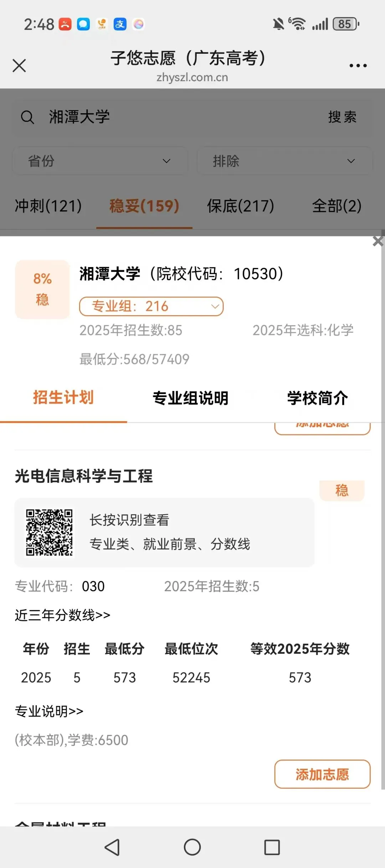Open the 专业组说明 tab
Viewport: 385px width, 868px height.
point(190,398)
